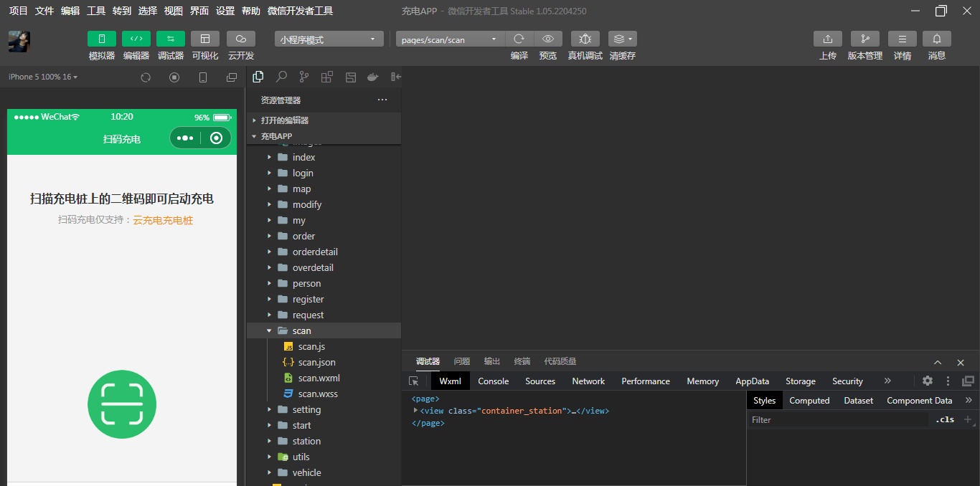Switch to the 终端 panel tab
980x486 pixels.
(x=522, y=361)
